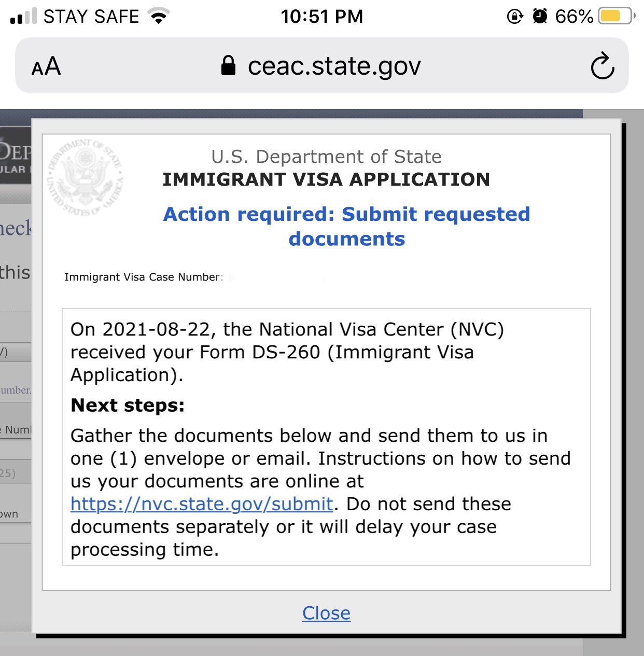Tap the reload page icon
This screenshot has height=656, width=644.
603,66
